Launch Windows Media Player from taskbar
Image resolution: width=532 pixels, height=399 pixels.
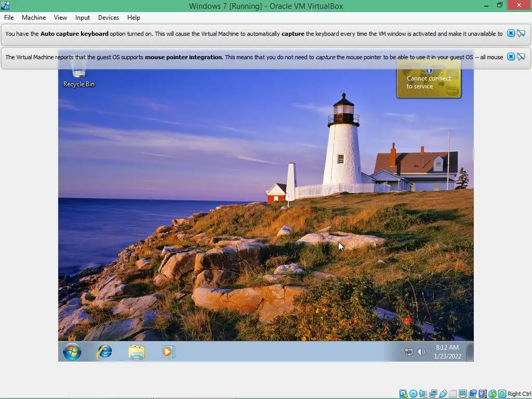tap(168, 352)
